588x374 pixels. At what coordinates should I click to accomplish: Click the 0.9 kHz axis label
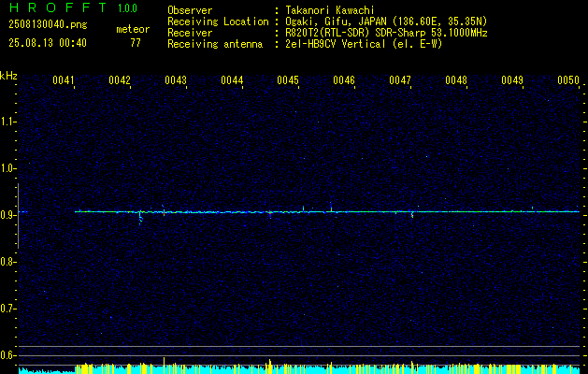click(x=7, y=215)
